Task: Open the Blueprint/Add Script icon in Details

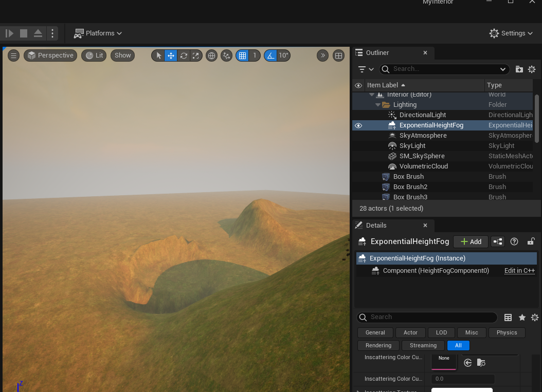Action: coord(498,242)
